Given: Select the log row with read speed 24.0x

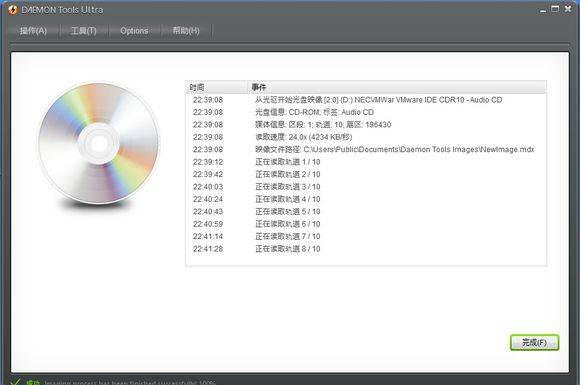Looking at the screenshot, I should click(366, 137).
